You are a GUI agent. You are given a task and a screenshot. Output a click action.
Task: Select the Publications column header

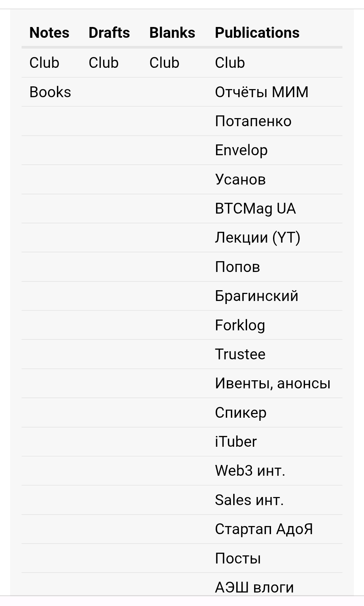click(x=257, y=33)
